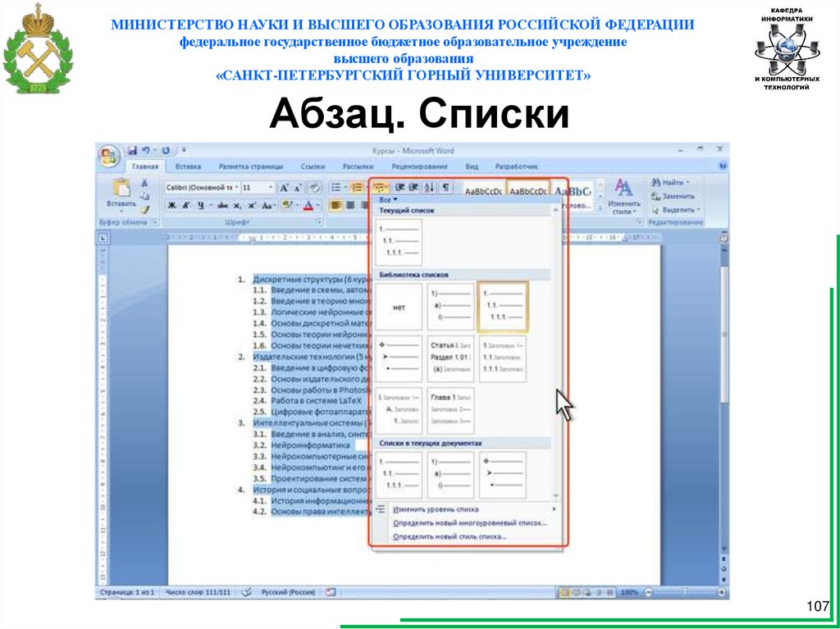Image resolution: width=840 pixels, height=629 pixels.
Task: Switch to the Вставка tab
Action: [188, 166]
